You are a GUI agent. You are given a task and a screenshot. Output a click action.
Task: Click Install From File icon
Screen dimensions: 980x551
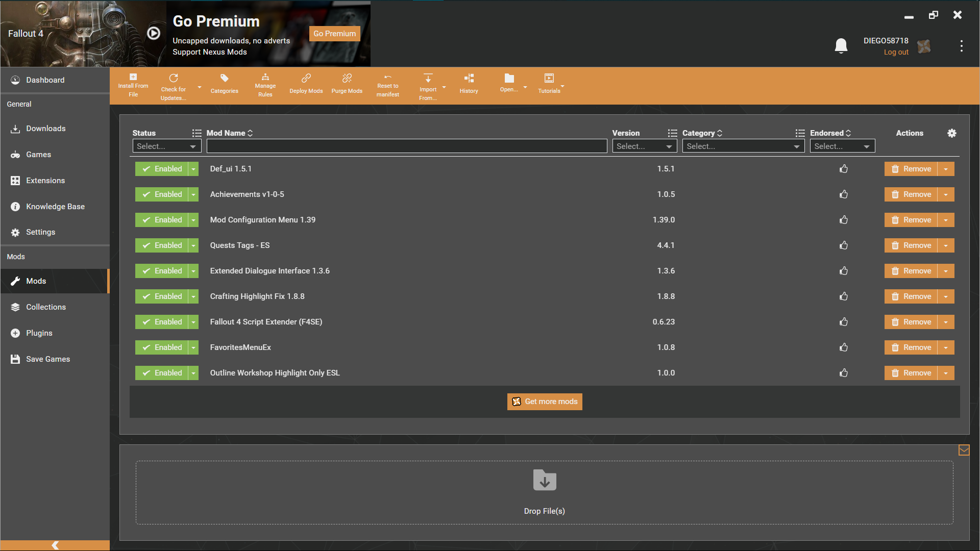(133, 85)
